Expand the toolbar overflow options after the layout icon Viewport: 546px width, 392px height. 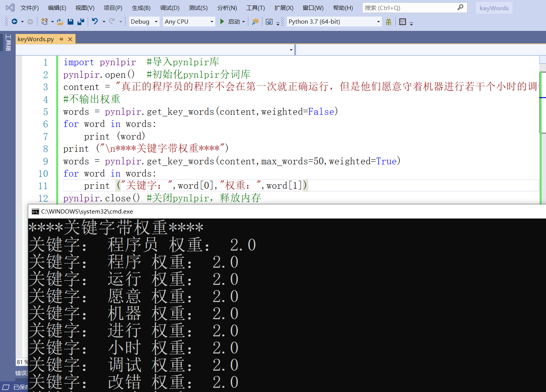[411, 23]
